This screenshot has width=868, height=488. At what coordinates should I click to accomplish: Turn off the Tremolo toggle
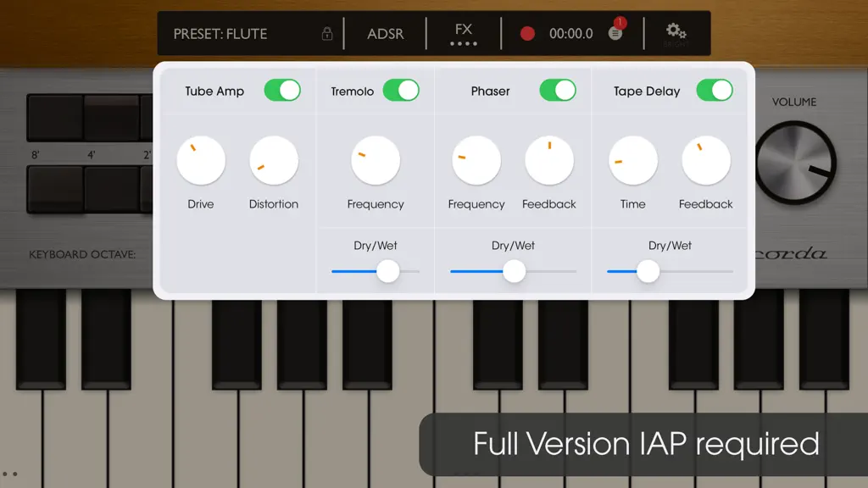click(x=401, y=90)
